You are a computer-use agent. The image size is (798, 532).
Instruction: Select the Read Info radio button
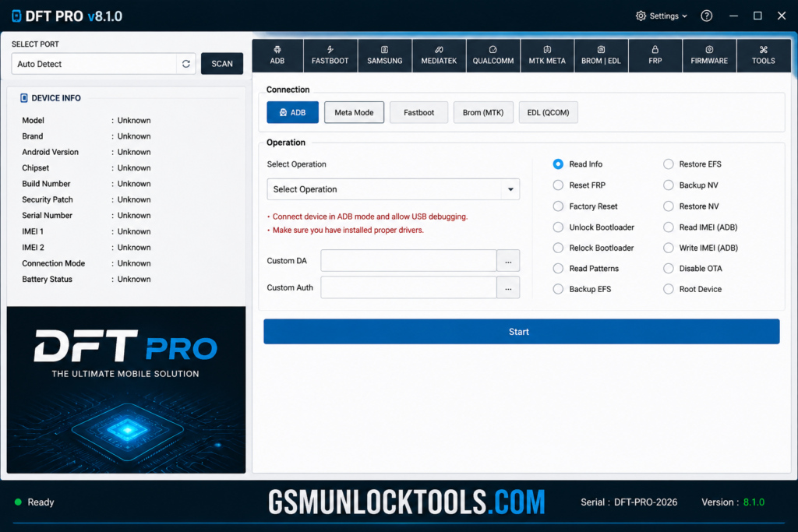click(x=558, y=164)
